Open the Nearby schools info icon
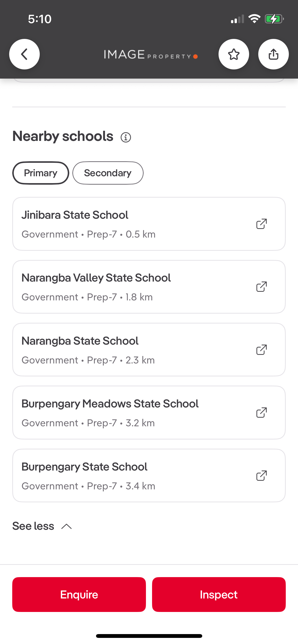Screen dimensions: 298x644 [x=126, y=137]
